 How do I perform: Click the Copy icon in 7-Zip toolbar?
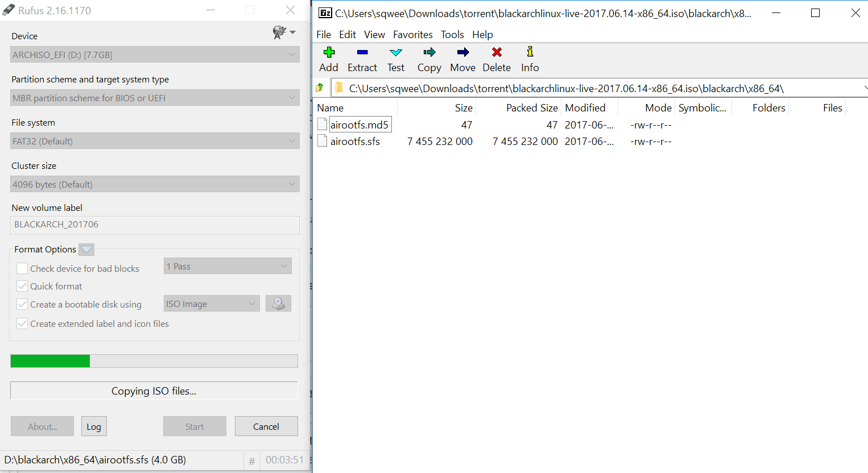429,52
